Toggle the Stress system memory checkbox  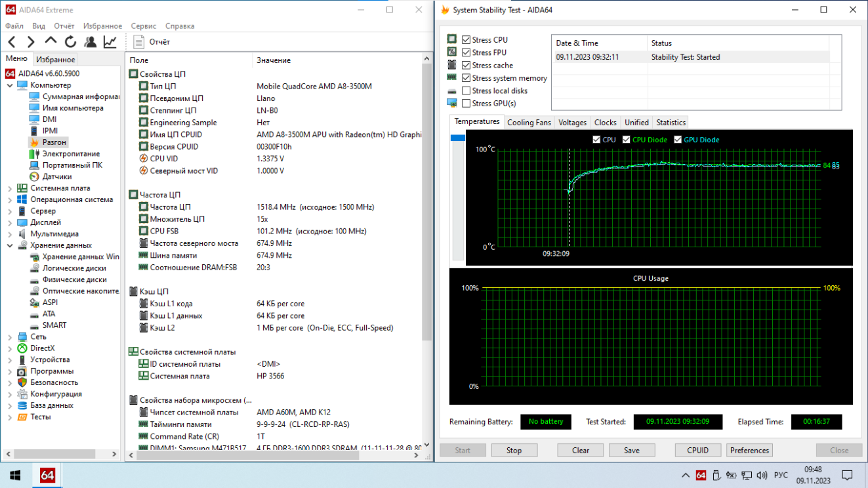[x=466, y=78]
